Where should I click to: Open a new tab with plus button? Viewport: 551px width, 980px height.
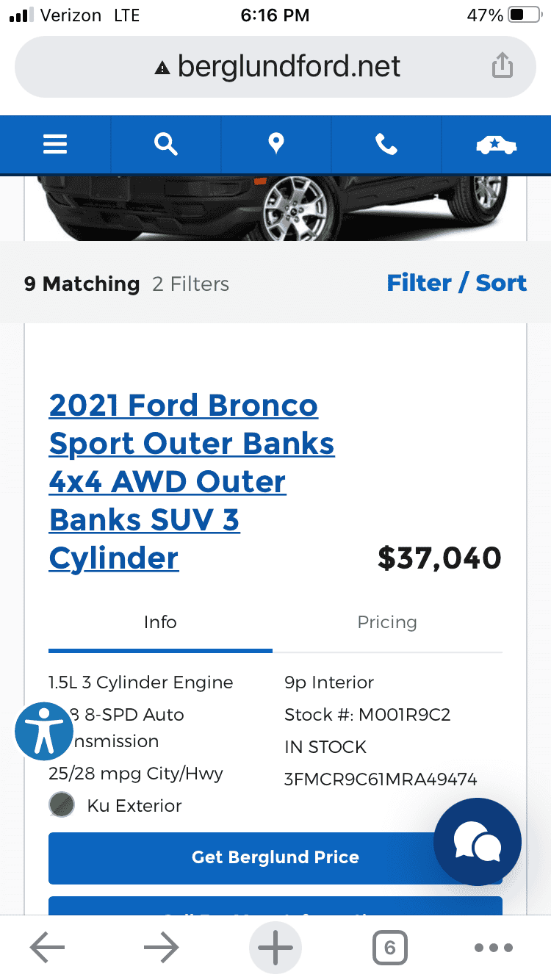pos(275,948)
